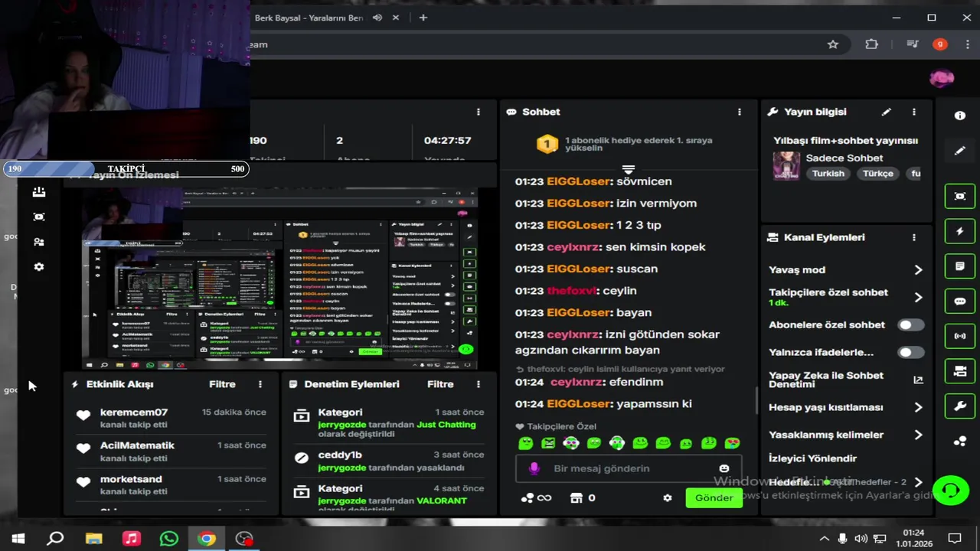The width and height of the screenshot is (980, 551).
Task: Open Chrome three-dot menu
Action: tap(968, 44)
